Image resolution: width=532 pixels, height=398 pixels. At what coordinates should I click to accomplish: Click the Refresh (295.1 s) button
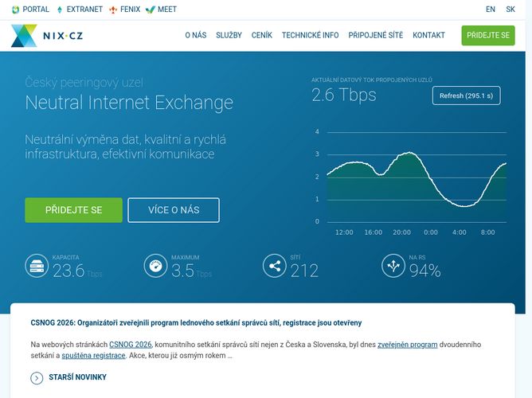[466, 96]
